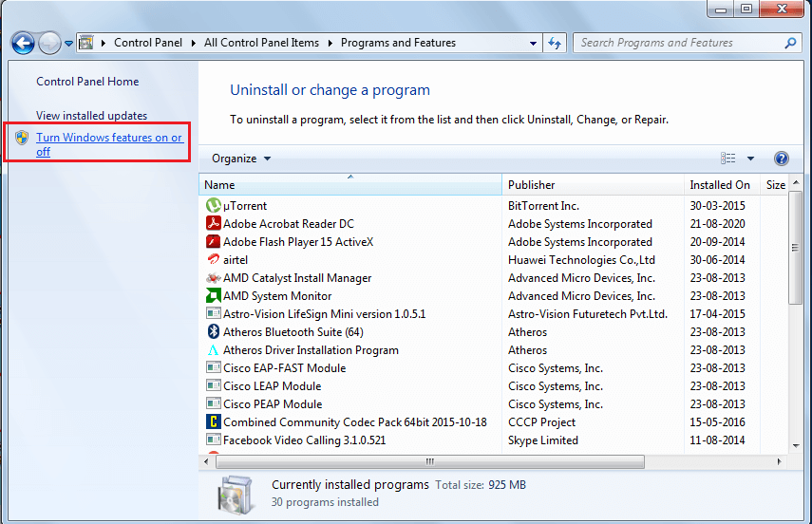This screenshot has height=524, width=812.
Task: Expand the view options dropdown arrow
Action: coord(750,159)
